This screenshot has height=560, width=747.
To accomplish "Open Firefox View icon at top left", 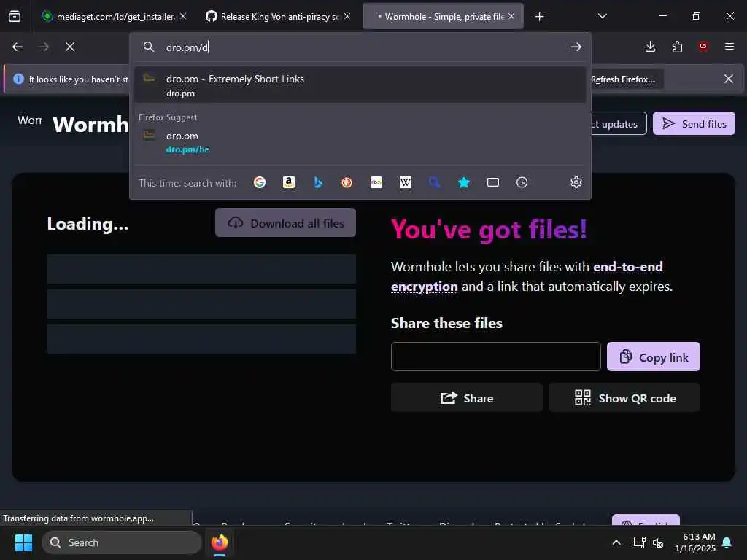I will 15,16.
